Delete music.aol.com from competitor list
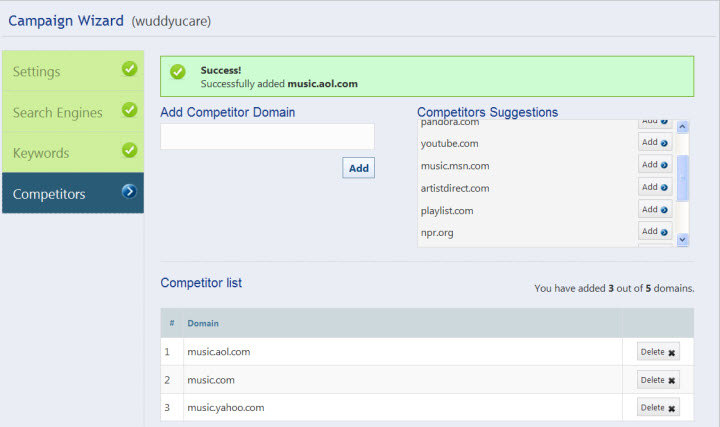The image size is (720, 427). click(x=658, y=352)
